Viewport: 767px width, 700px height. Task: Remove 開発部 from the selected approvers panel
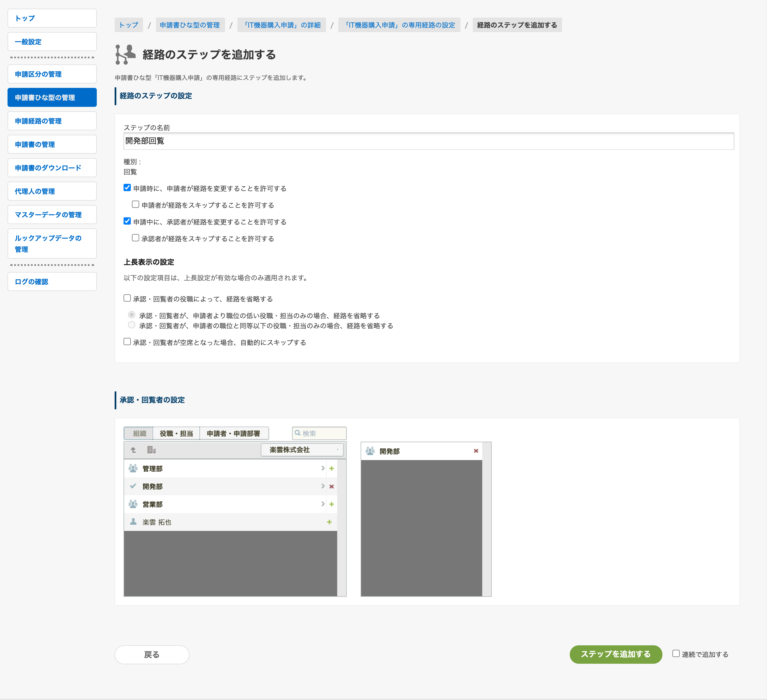(x=476, y=451)
